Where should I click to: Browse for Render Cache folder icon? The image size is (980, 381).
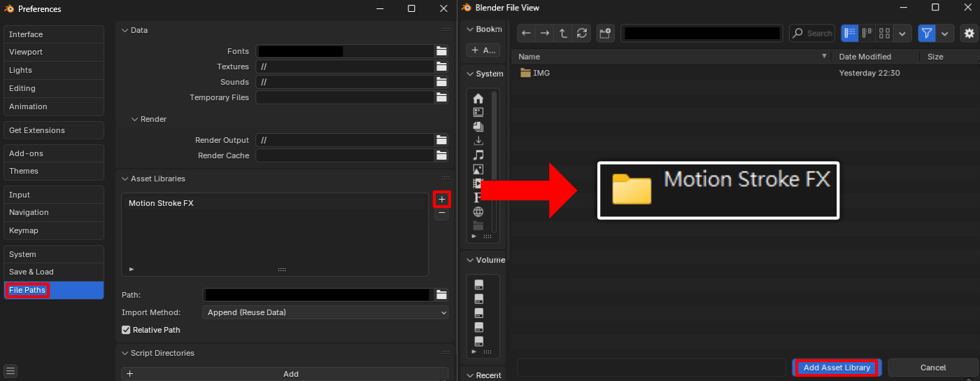click(x=441, y=155)
